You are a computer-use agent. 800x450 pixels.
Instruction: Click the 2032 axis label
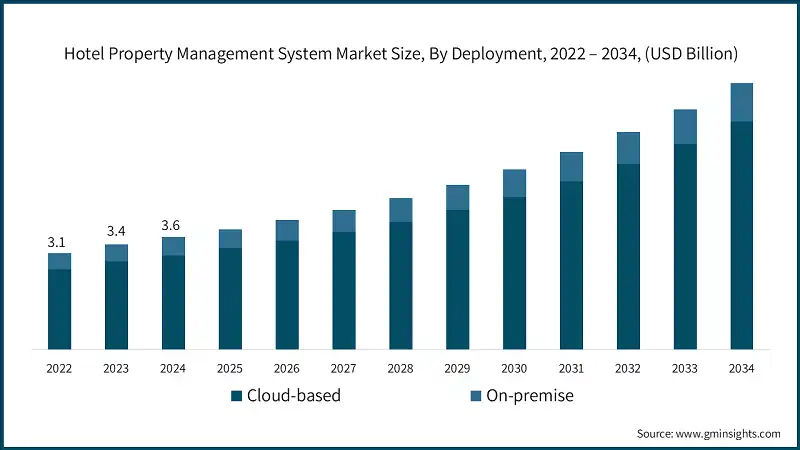coord(628,368)
